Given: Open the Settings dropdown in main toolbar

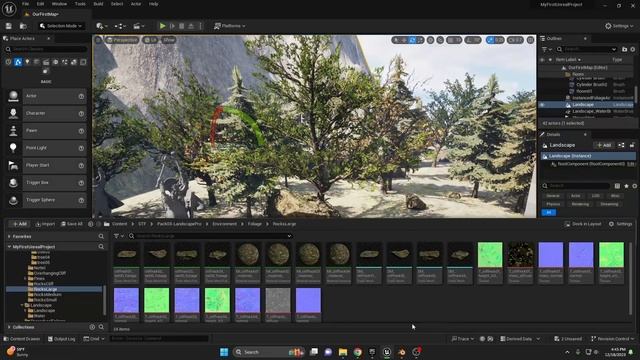Looking at the screenshot, I should coord(619,26).
